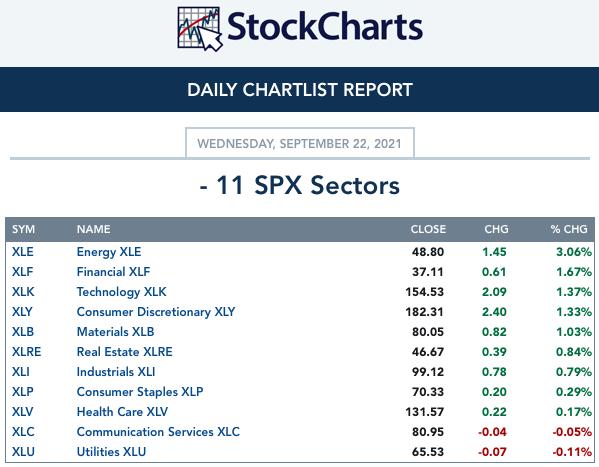Image resolution: width=599 pixels, height=467 pixels.
Task: Click the Utilities XLU link
Action: click(x=111, y=452)
